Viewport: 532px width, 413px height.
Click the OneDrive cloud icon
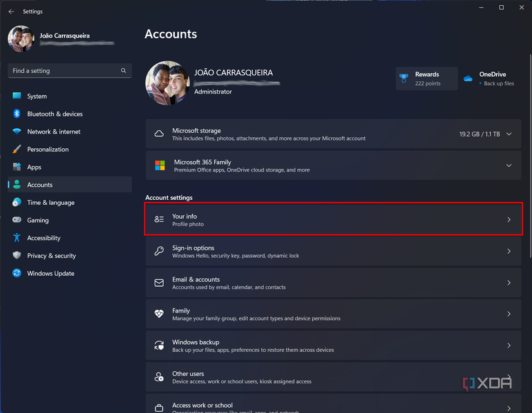[468, 79]
